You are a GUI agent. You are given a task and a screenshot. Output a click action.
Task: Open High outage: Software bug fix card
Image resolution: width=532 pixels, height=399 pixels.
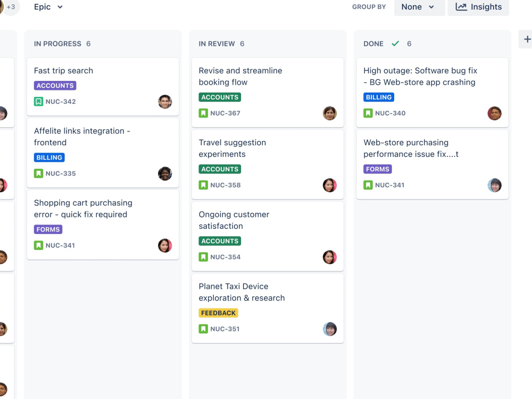pyautogui.click(x=432, y=93)
